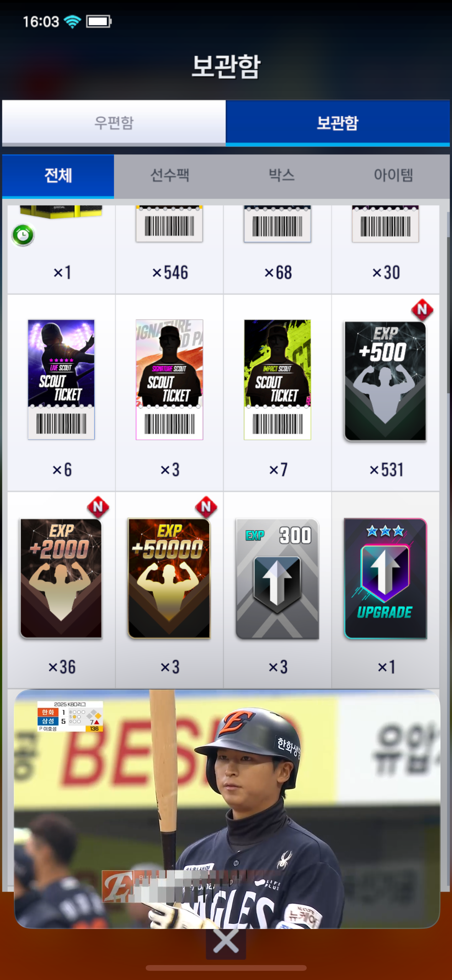Switch to the 우편함 tab

(x=114, y=123)
